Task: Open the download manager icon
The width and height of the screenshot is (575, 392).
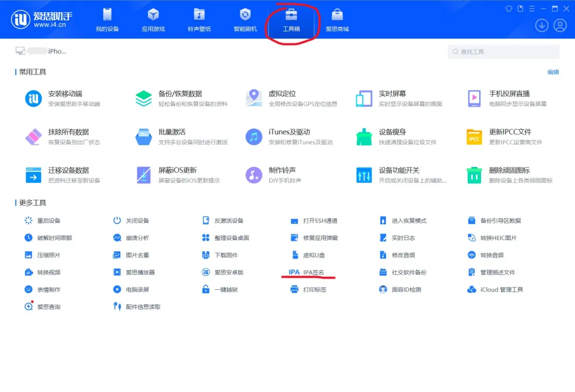Action: point(541,26)
